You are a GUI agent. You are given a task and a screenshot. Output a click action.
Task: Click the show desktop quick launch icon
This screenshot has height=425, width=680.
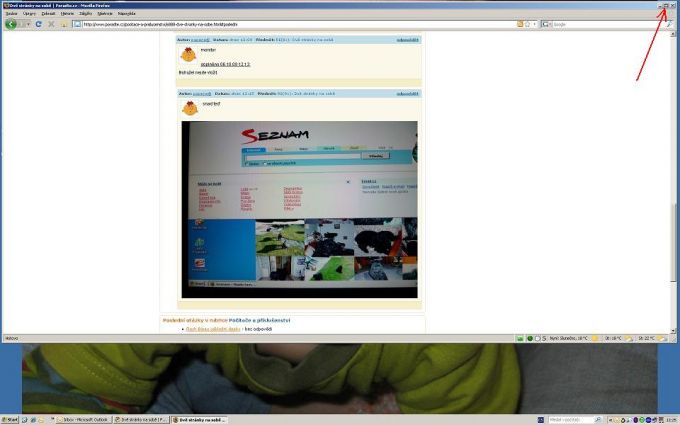pyautogui.click(x=25, y=420)
